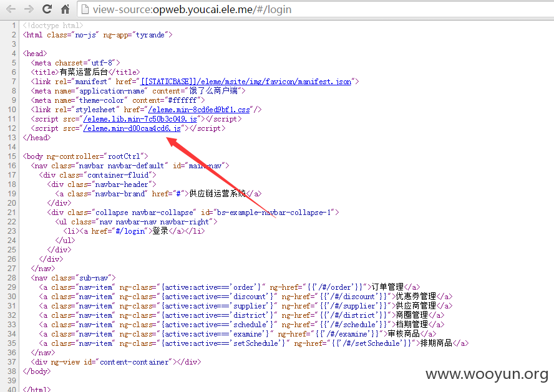Click the meta charset="utf-8" line
Image resolution: width=554 pixels, height=392 pixels.
click(x=75, y=63)
